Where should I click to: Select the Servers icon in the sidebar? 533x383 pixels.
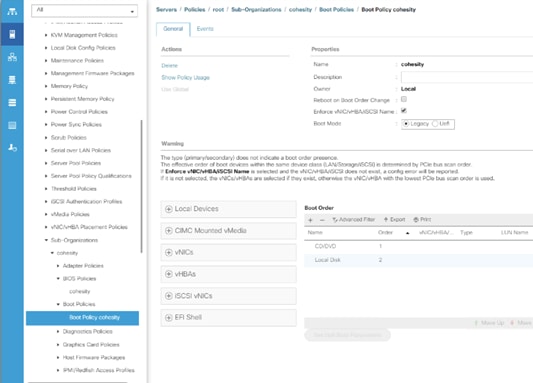[x=12, y=34]
